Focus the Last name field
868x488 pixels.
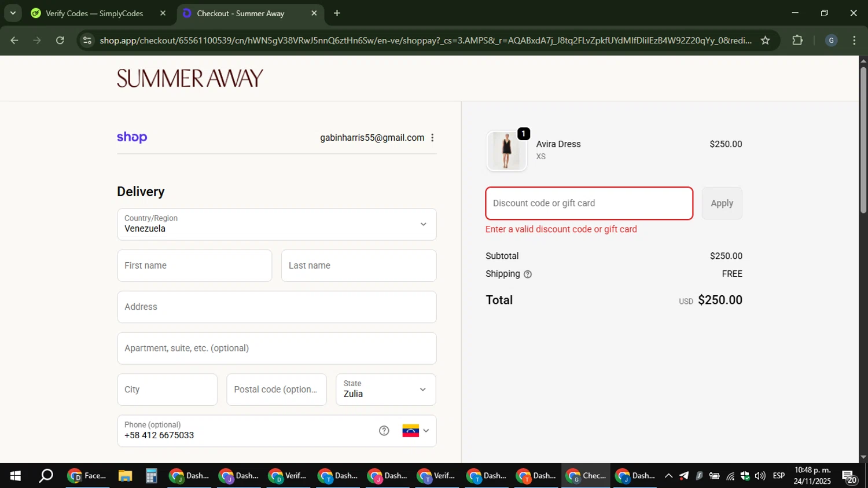click(359, 266)
